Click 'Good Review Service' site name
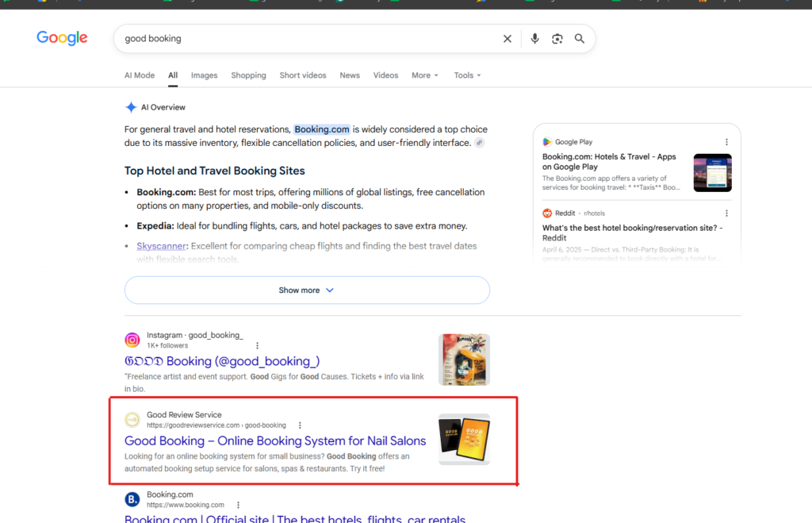 184,415
